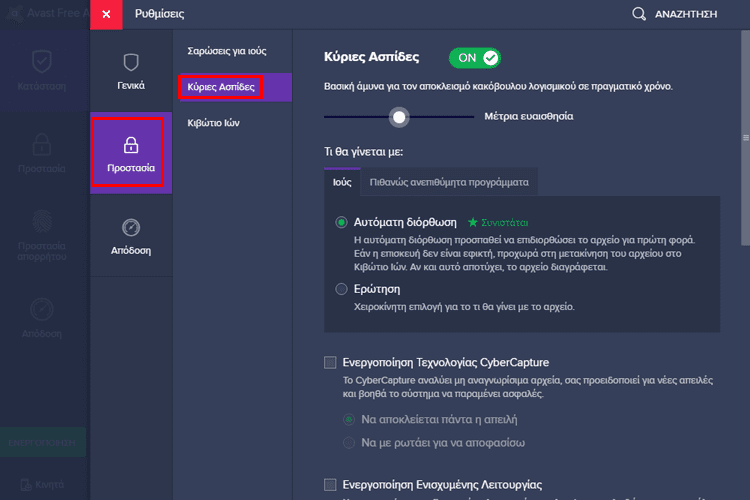Check the Ενισχυμένης Λειτουργίας checkbox

[x=331, y=485]
